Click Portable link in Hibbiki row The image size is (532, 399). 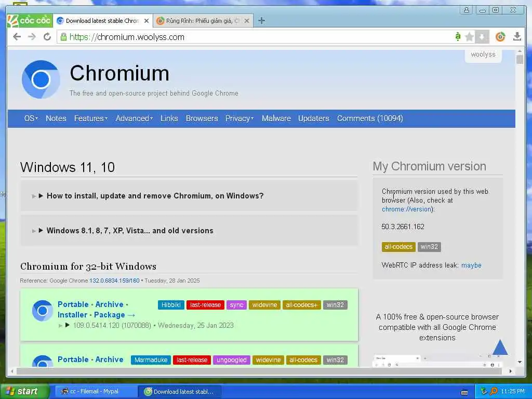[x=73, y=304]
